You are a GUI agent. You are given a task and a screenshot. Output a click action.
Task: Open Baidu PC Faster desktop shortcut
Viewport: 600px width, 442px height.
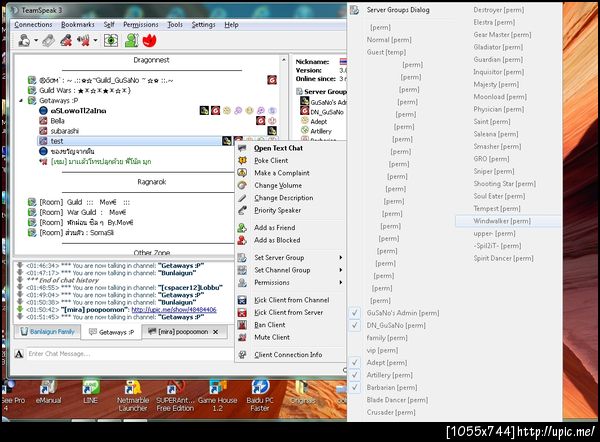coord(260,396)
